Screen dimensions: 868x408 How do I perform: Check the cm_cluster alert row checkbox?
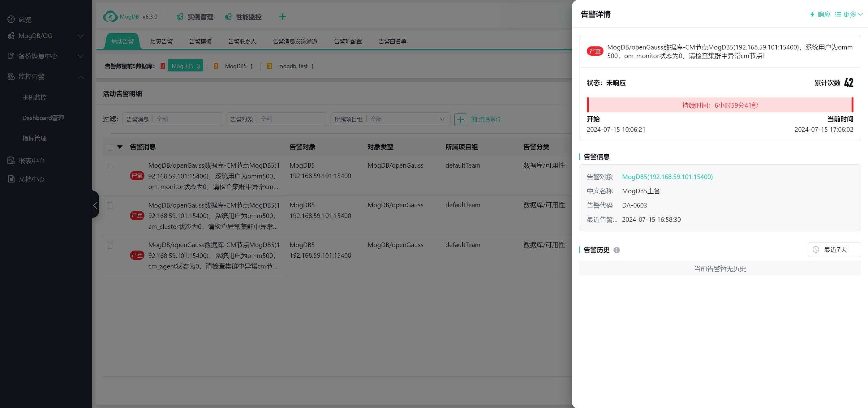tap(110, 205)
